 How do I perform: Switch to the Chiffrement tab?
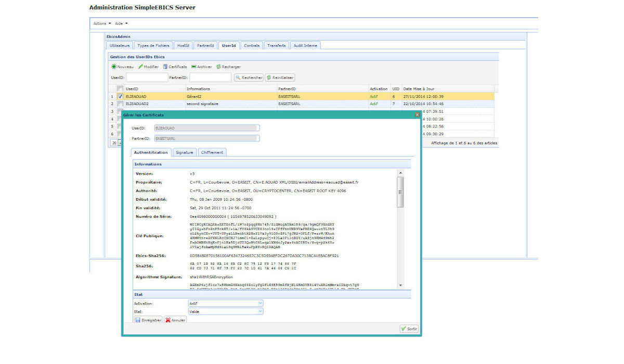[212, 152]
